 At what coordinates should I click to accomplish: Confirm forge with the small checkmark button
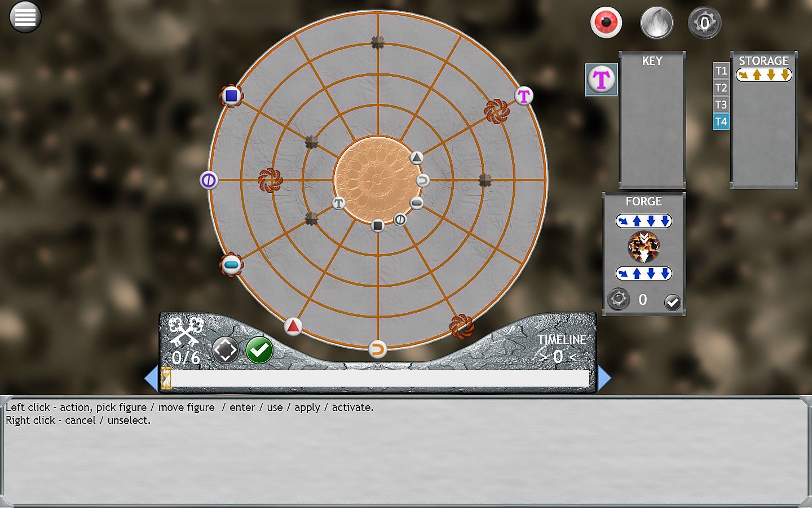coord(672,303)
